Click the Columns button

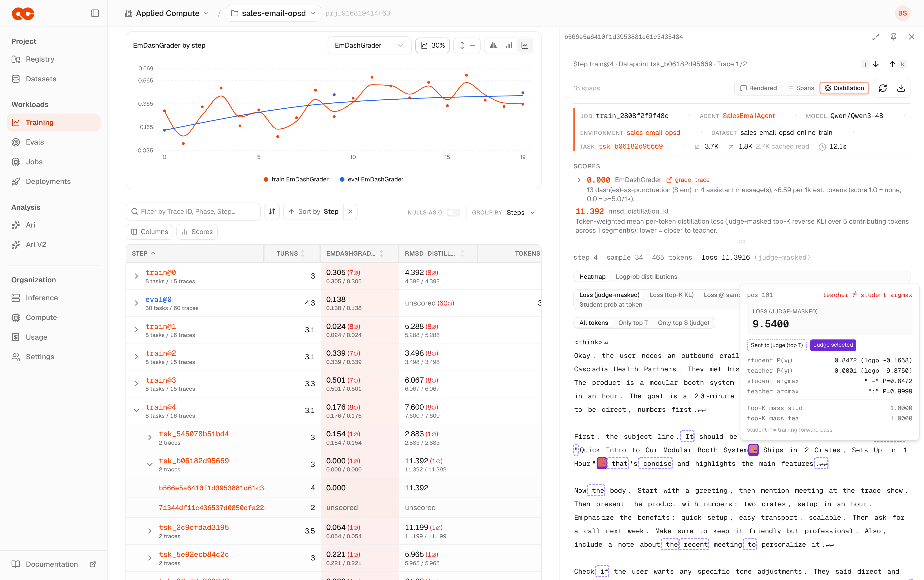pyautogui.click(x=149, y=232)
